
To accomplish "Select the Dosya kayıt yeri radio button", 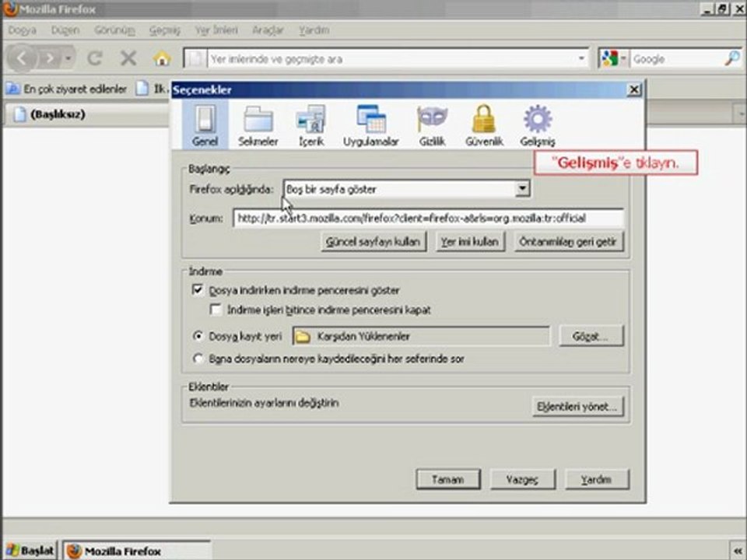I will coord(198,336).
